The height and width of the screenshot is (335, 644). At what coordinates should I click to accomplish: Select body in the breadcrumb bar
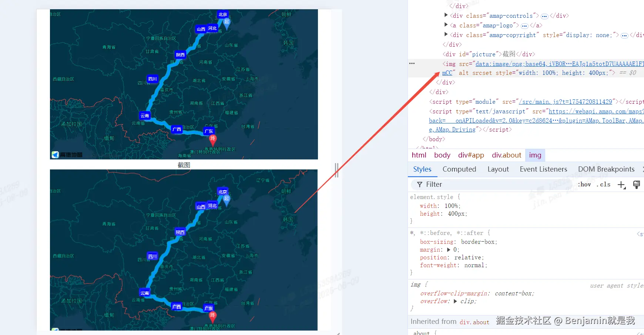pos(442,155)
